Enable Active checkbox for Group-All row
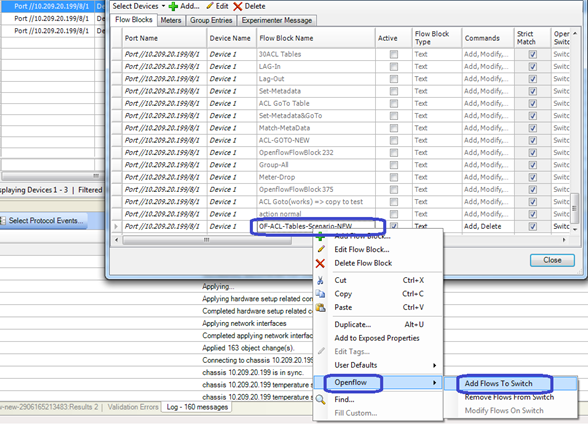588x424 pixels. [393, 165]
